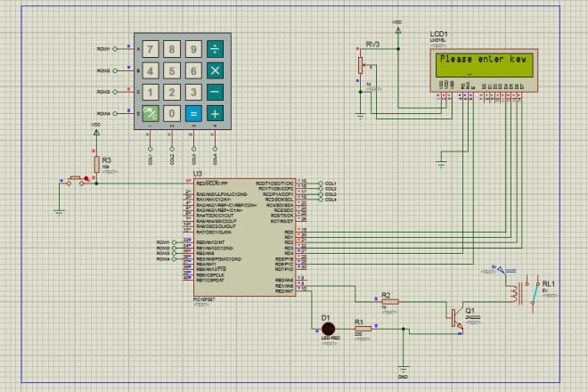
Task: Select the RV3 potentiometer symbol
Action: tap(361, 65)
